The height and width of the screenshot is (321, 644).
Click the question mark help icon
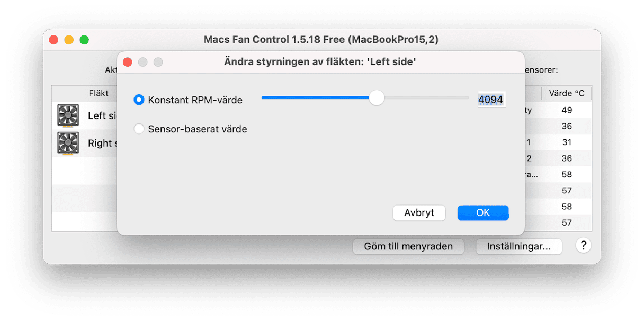pos(583,245)
